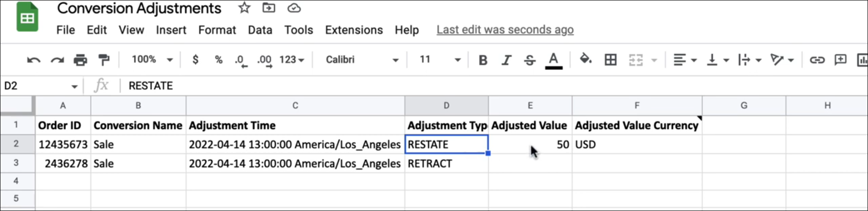The height and width of the screenshot is (211, 868).
Task: Click the Print icon
Action: pyautogui.click(x=80, y=60)
